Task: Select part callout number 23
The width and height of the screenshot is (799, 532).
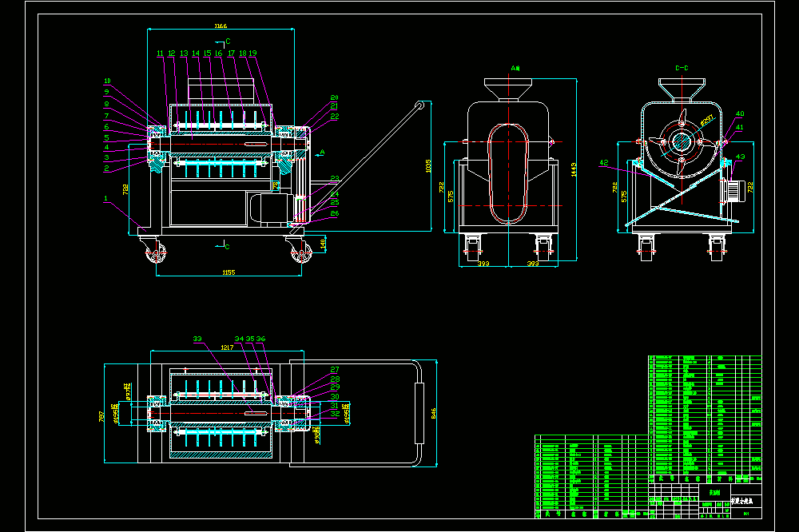Action: pyautogui.click(x=335, y=178)
